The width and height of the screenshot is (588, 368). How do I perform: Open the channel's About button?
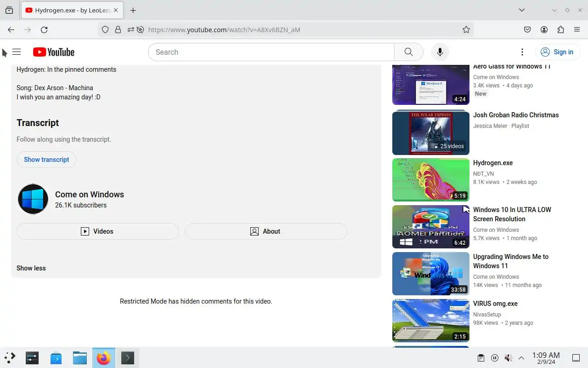tap(266, 231)
